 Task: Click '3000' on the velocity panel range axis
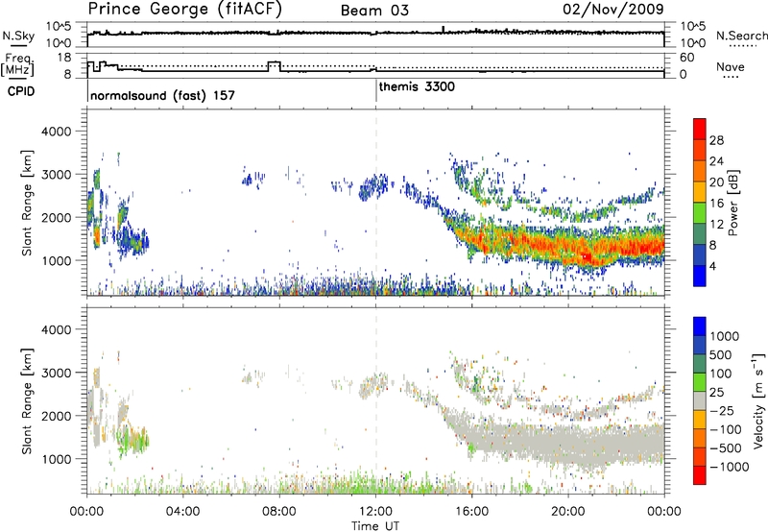(x=56, y=373)
